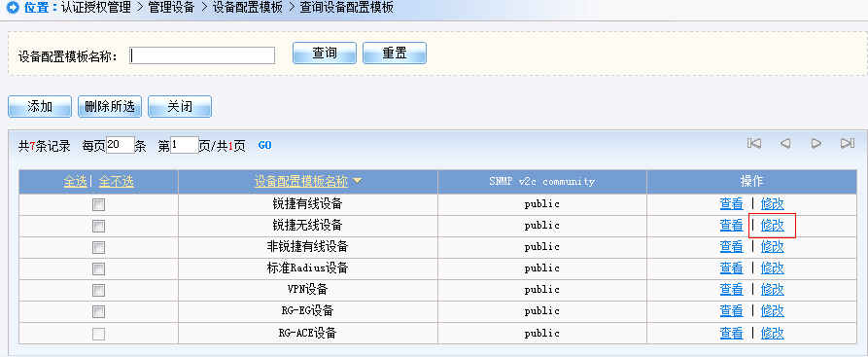The height and width of the screenshot is (357, 868).
Task: Check the box for RG-ACE设备
Action: (x=98, y=334)
